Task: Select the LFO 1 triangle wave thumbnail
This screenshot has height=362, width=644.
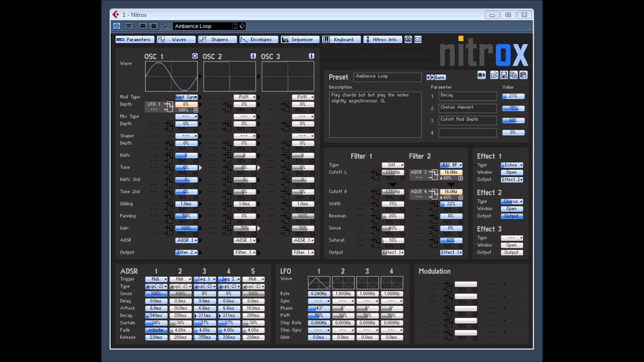Action: click(319, 283)
